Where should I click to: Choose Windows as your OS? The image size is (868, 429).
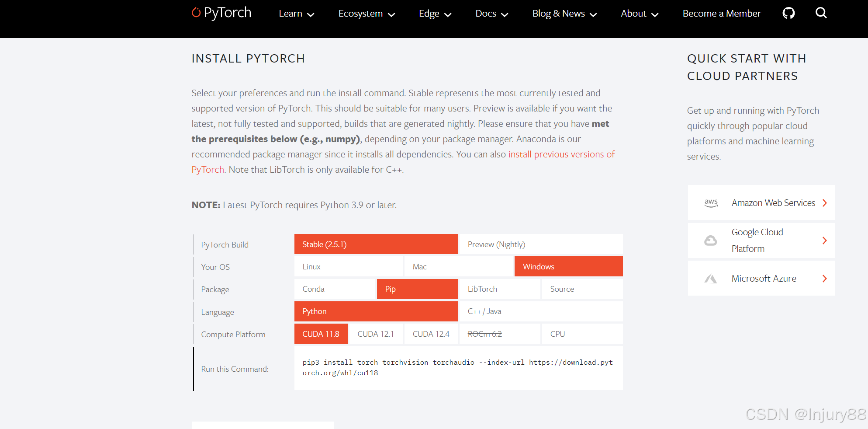click(569, 266)
